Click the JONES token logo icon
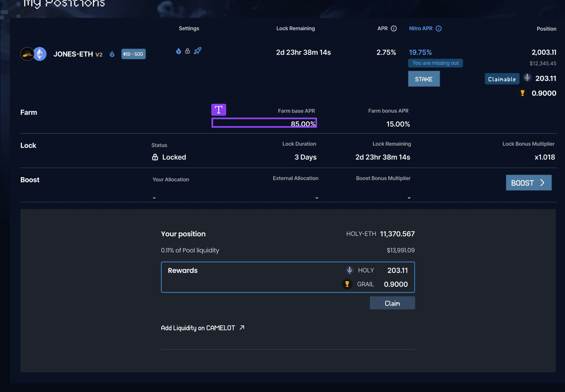This screenshot has height=392, width=565. coord(27,54)
